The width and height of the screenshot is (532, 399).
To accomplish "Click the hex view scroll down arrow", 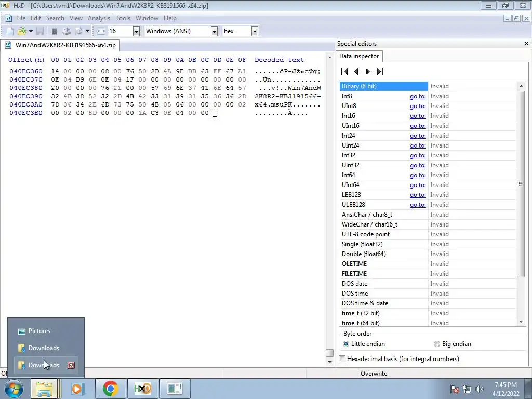I will (330, 362).
